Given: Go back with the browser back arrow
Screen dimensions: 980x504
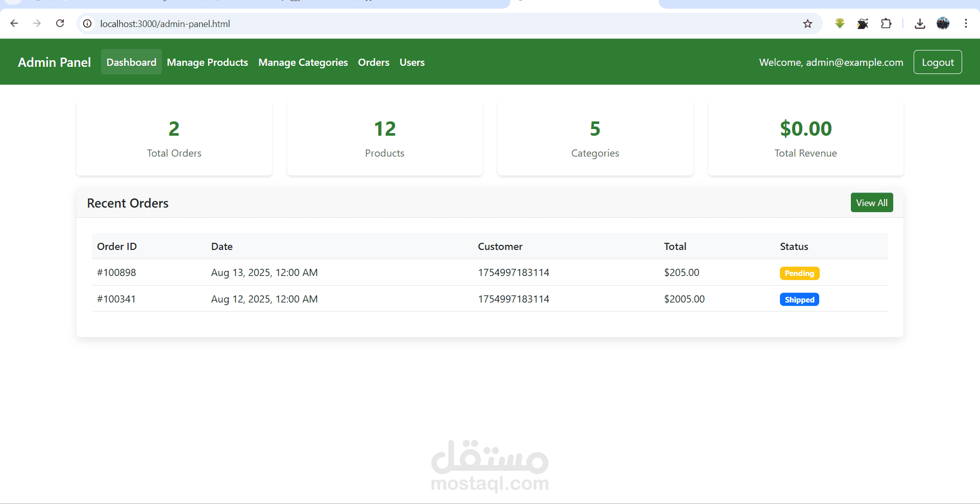Looking at the screenshot, I should tap(14, 23).
